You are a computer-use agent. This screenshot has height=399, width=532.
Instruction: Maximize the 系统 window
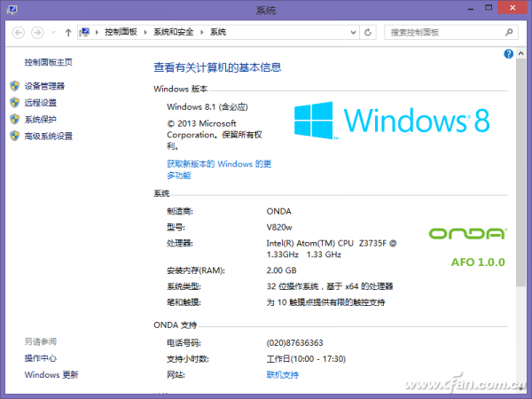[489, 8]
